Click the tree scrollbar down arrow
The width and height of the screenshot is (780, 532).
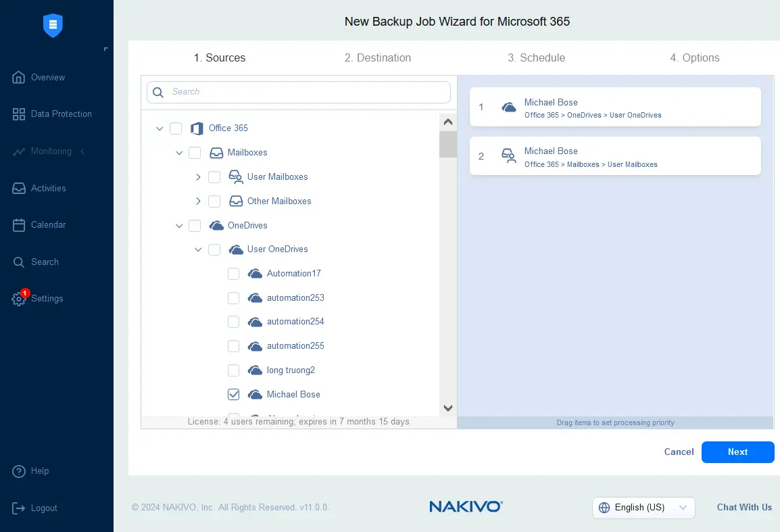click(447, 408)
